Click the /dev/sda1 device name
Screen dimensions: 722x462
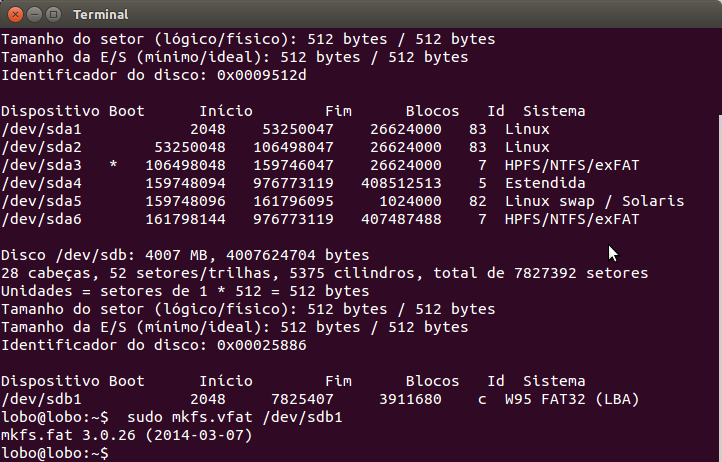tap(41, 129)
